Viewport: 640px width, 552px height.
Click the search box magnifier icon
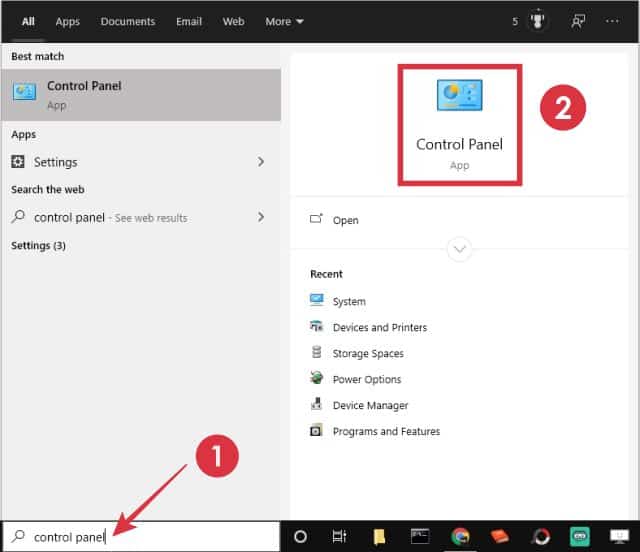tap(18, 536)
